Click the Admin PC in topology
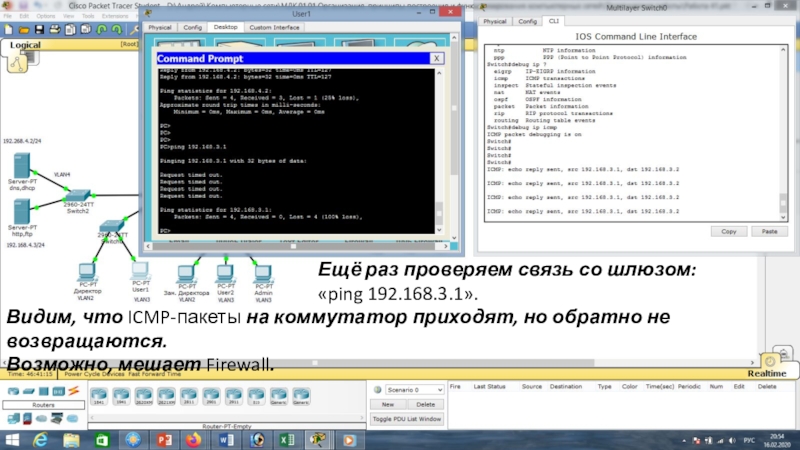Screen dimensions: 800x450 click(x=263, y=274)
